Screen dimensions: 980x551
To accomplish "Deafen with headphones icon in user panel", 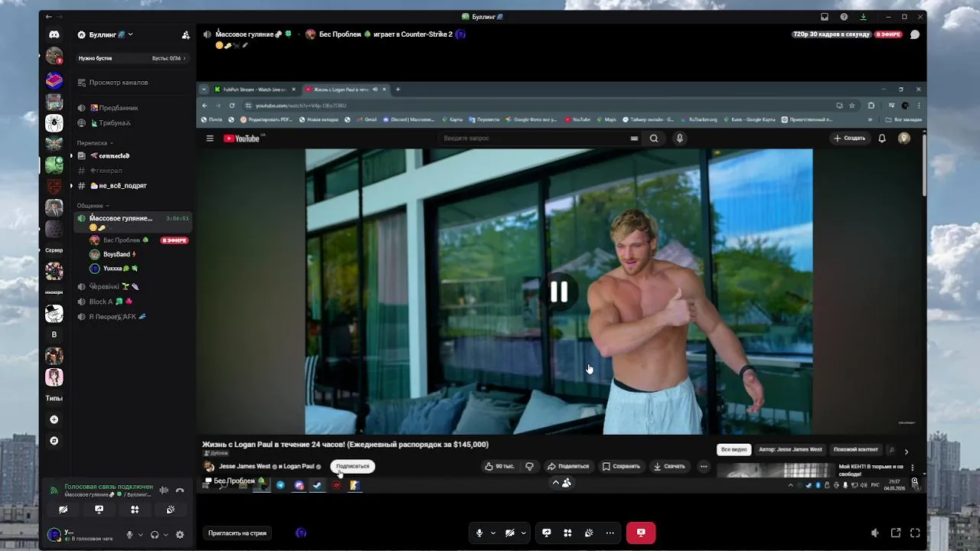I will point(155,535).
